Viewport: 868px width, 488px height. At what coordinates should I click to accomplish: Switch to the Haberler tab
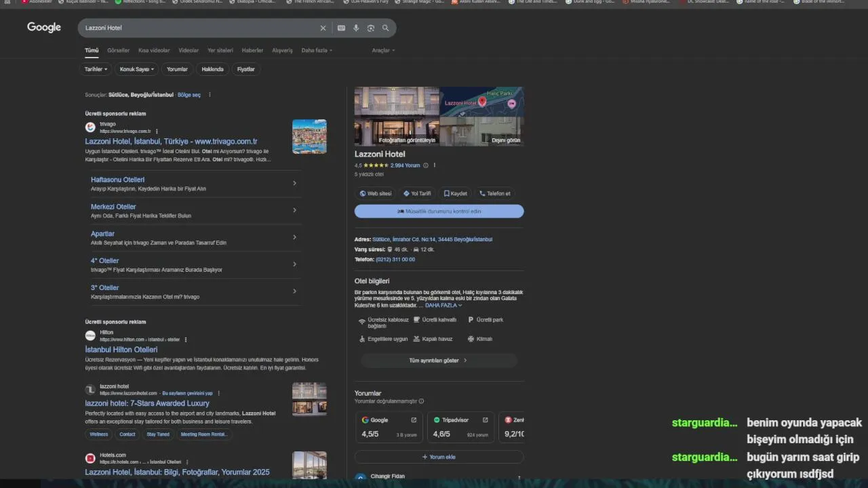(x=253, y=50)
